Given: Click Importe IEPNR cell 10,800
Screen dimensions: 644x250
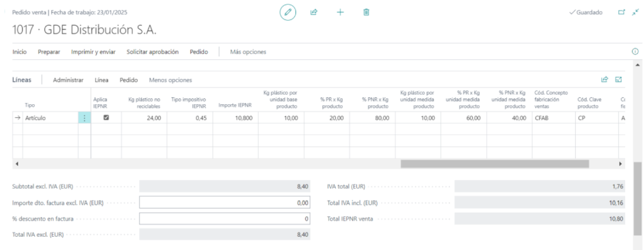Looking at the screenshot, I should click(x=236, y=118).
